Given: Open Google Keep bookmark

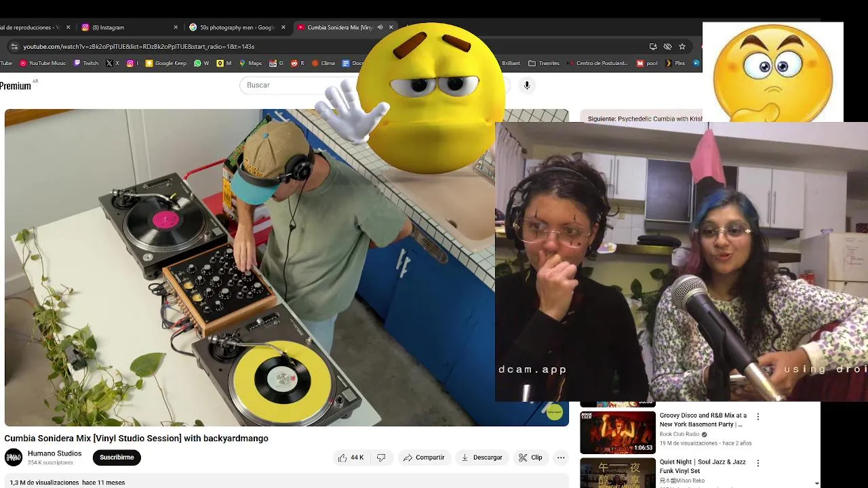Looking at the screenshot, I should 166,63.
